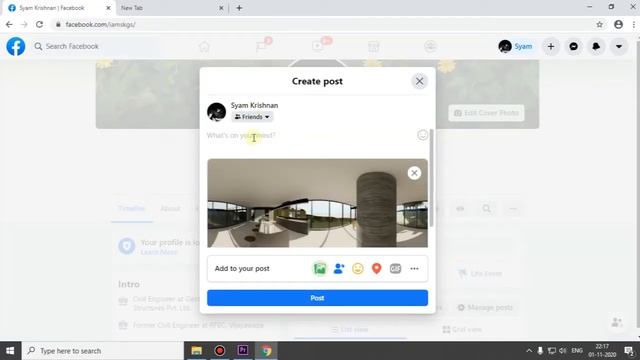The image size is (640, 360).
Task: Click the Learn More link
Action: tap(159, 252)
